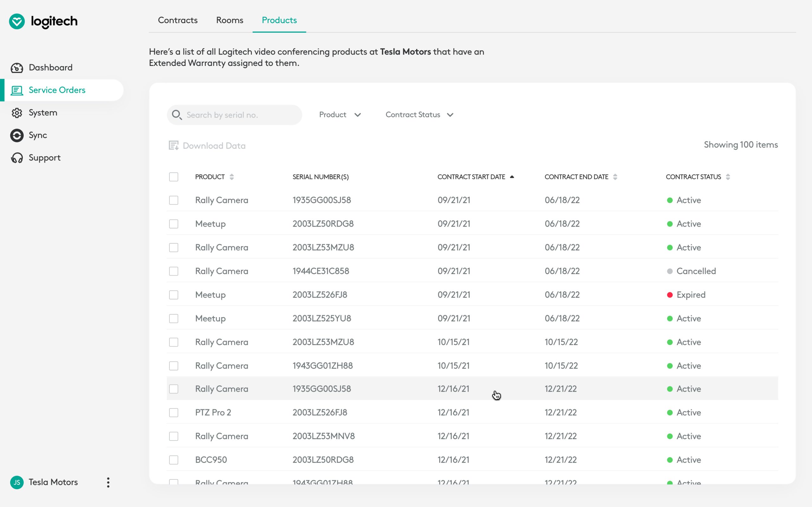Screen dimensions: 812x507
Task: Sort the table by Contract Status
Action: (x=697, y=177)
